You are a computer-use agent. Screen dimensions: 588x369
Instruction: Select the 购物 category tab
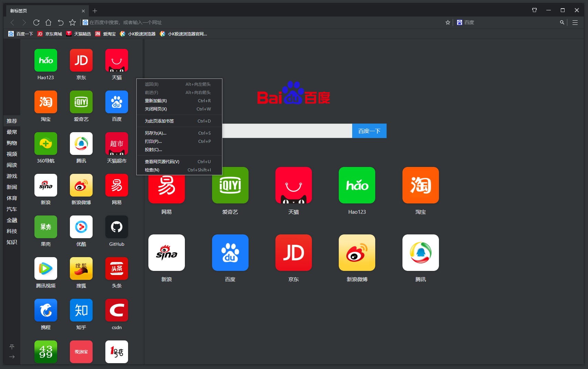tap(12, 143)
